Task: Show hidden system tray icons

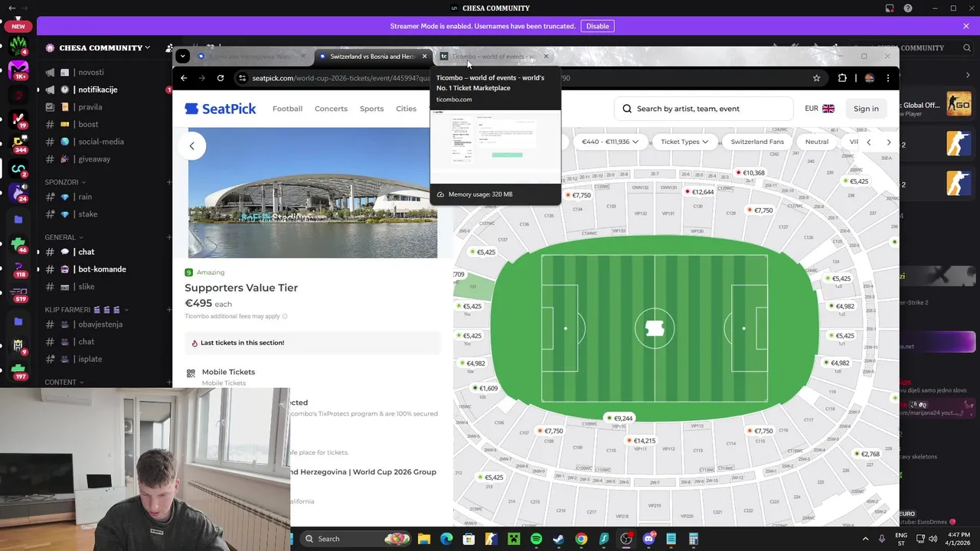Action: point(865,539)
